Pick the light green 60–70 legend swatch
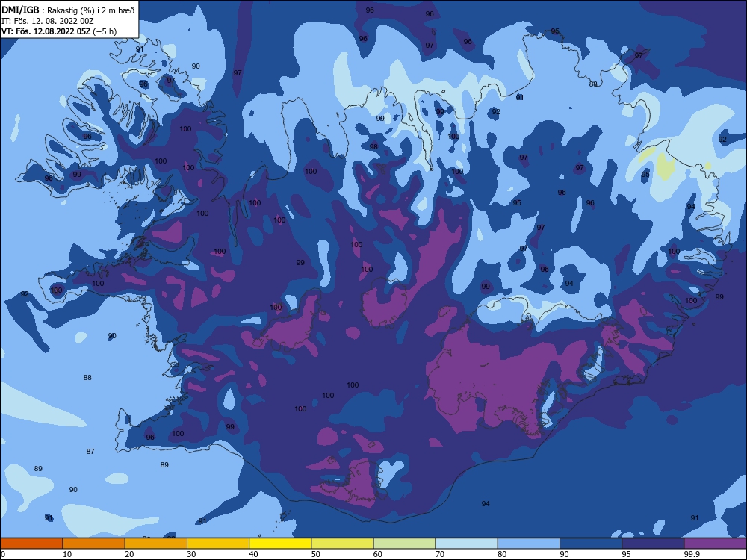Viewport: 747px width, 560px height. [x=404, y=544]
